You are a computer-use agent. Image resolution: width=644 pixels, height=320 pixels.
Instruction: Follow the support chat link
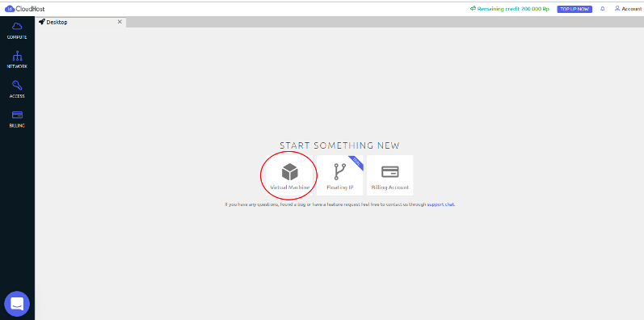[x=440, y=204]
